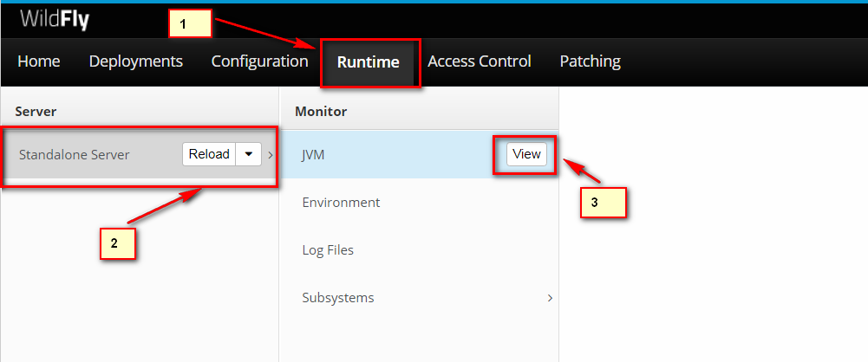Click the Monitor column header
868x362 pixels.
[x=321, y=112]
